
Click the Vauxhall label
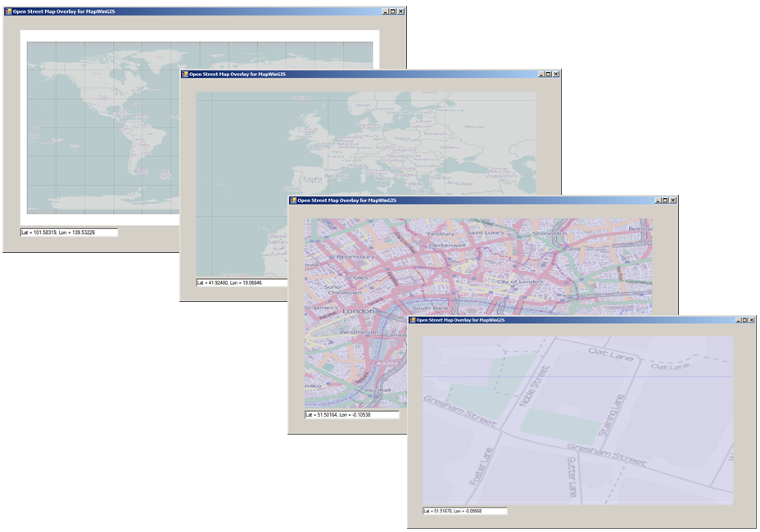(x=378, y=390)
